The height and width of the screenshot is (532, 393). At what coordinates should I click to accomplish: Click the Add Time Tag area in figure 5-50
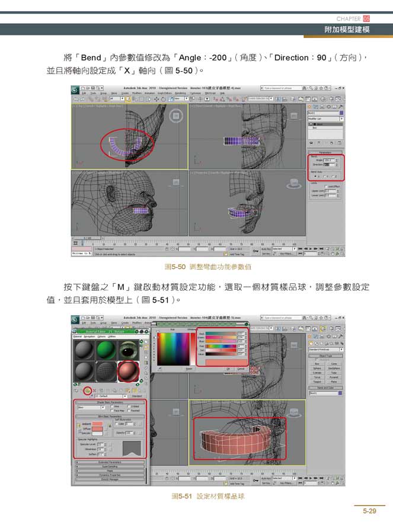(x=237, y=254)
